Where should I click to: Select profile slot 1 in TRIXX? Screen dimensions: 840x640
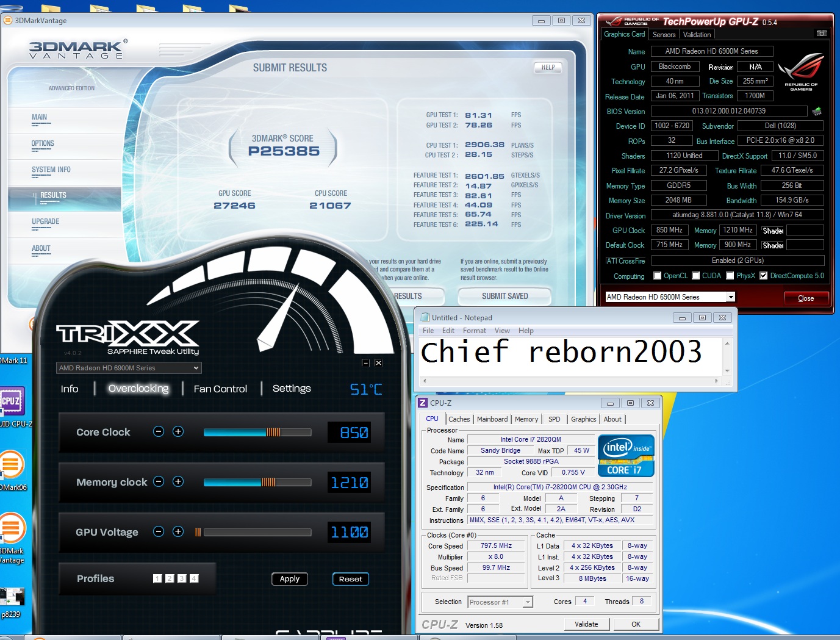[157, 578]
